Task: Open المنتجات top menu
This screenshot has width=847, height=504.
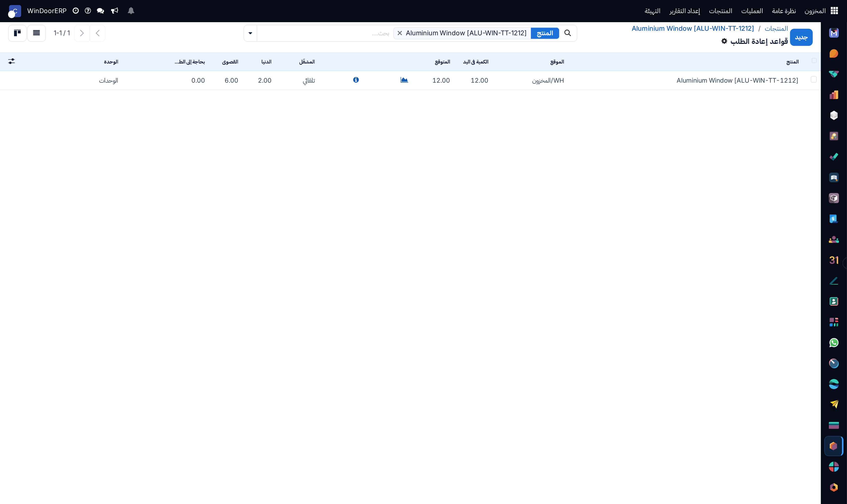Action: click(x=720, y=11)
